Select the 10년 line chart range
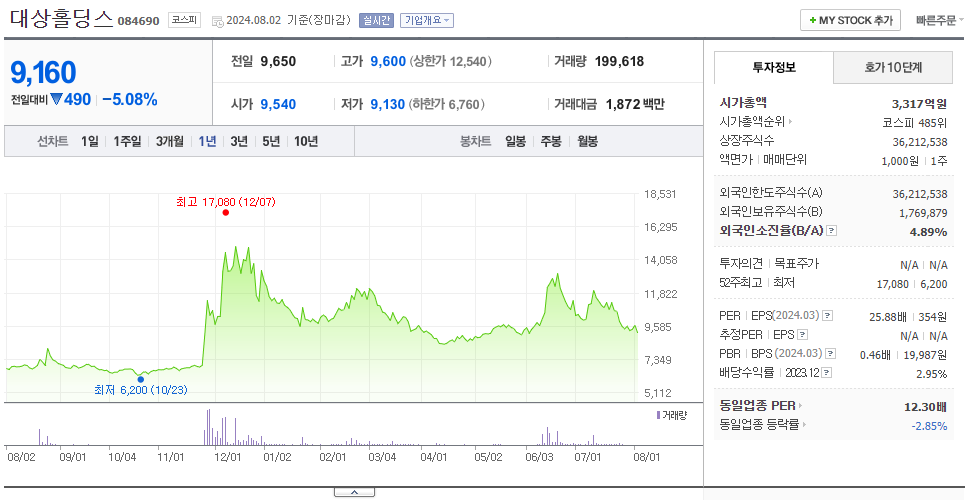968x500 pixels. pos(306,141)
